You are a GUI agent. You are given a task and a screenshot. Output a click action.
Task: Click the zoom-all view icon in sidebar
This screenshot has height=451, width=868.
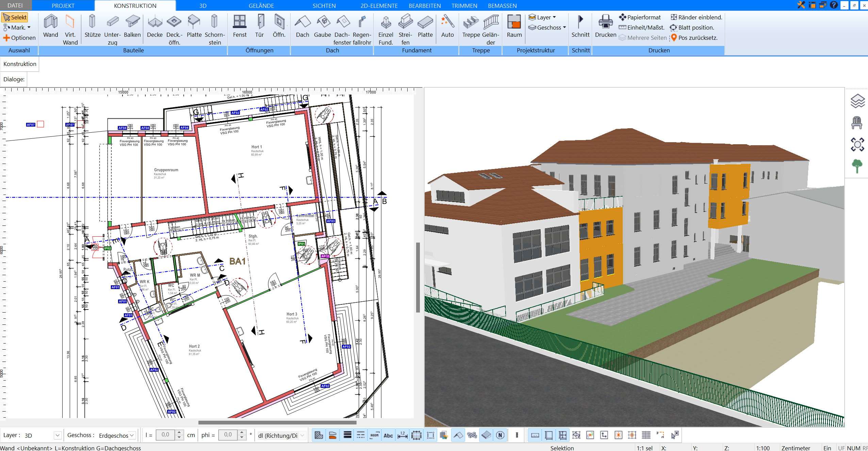857,145
